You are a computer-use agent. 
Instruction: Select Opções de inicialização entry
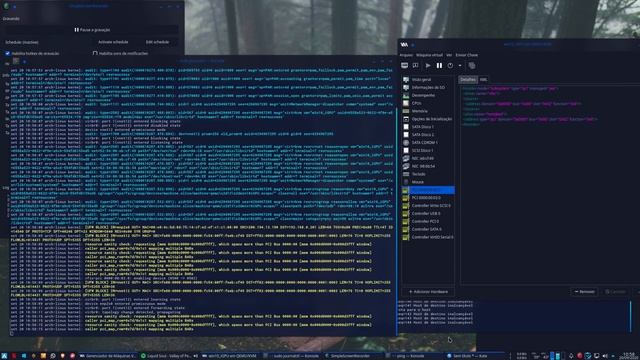428,119
